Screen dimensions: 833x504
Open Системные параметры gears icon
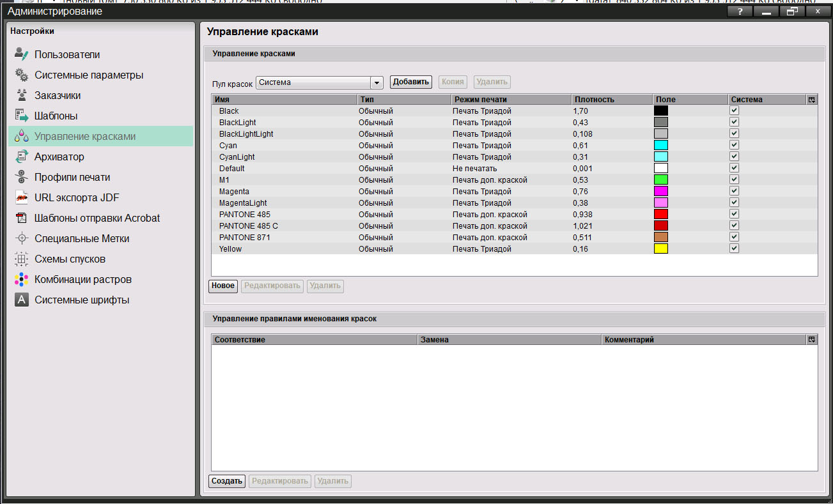pyautogui.click(x=22, y=75)
